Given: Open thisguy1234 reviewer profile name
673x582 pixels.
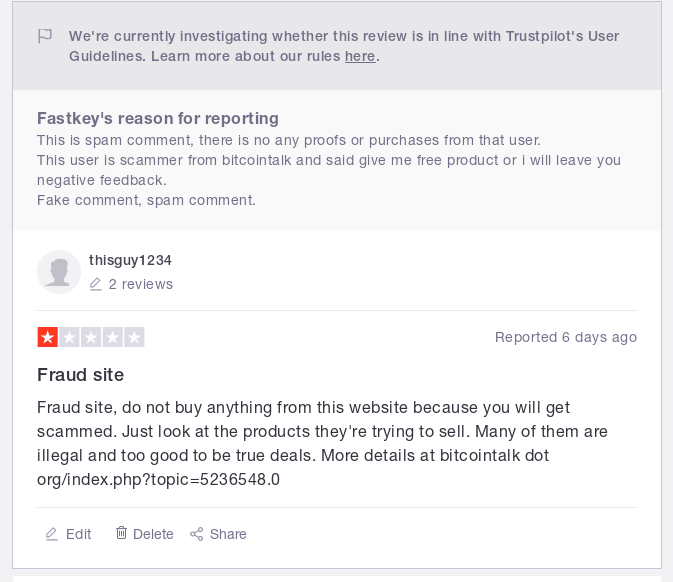Looking at the screenshot, I should (130, 260).
